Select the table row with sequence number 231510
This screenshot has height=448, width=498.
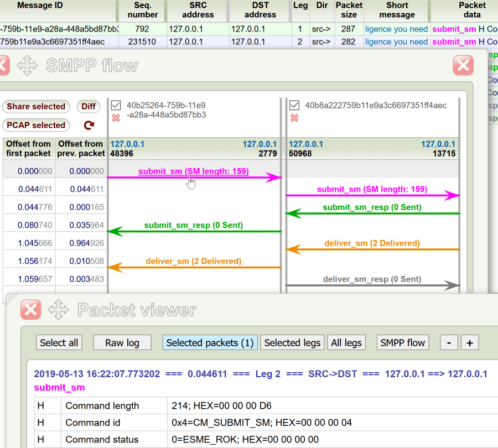[142, 41]
